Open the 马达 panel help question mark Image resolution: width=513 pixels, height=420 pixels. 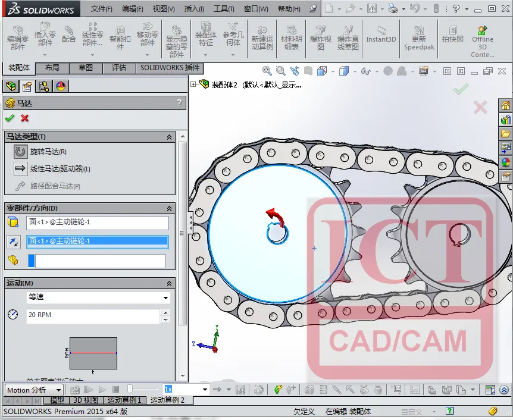click(179, 103)
